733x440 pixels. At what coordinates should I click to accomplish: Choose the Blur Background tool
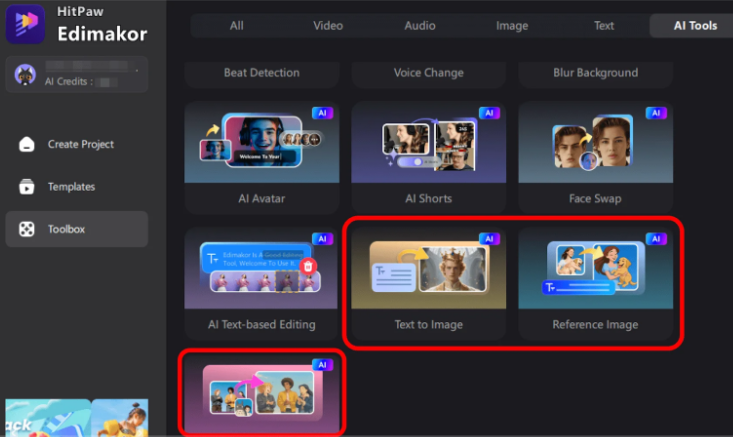click(595, 73)
